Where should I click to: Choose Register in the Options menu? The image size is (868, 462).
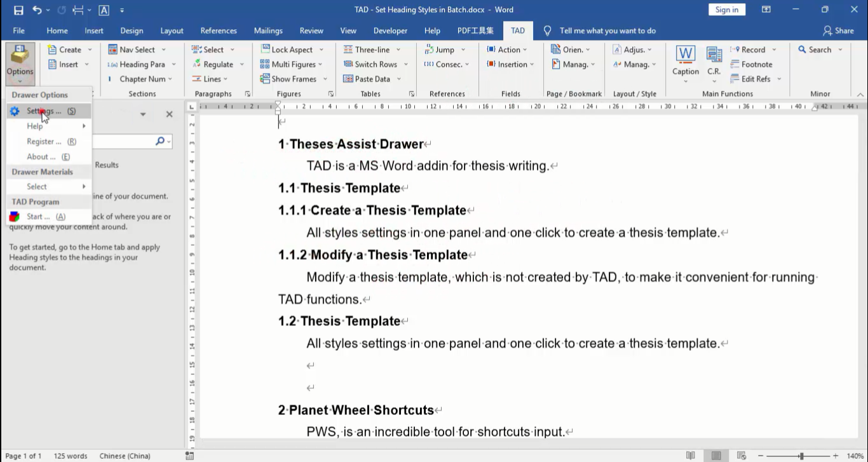49,141
